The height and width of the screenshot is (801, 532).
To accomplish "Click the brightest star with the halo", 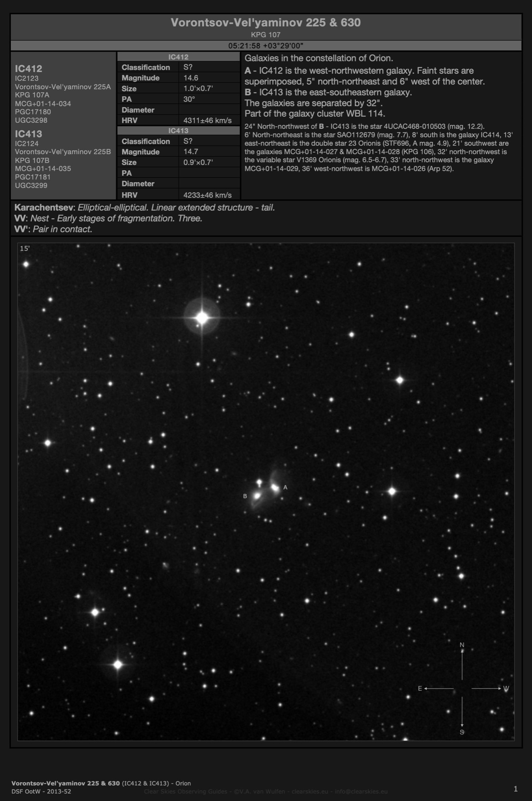I will [x=202, y=318].
